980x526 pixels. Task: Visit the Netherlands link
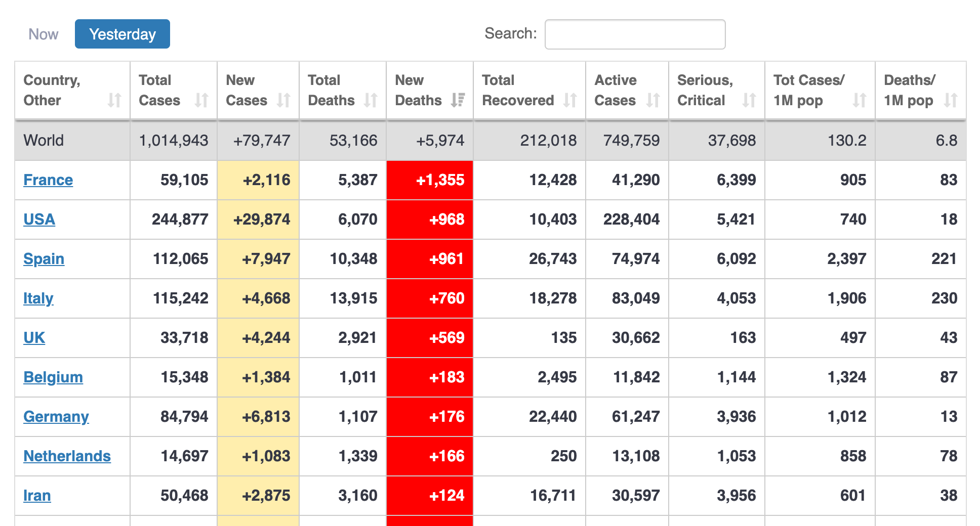[x=67, y=456]
